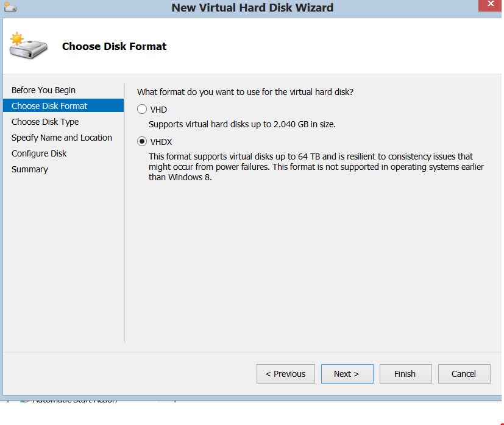The width and height of the screenshot is (504, 425).
Task: Cancel the New Virtual Hard Disk Wizard
Action: 464,373
